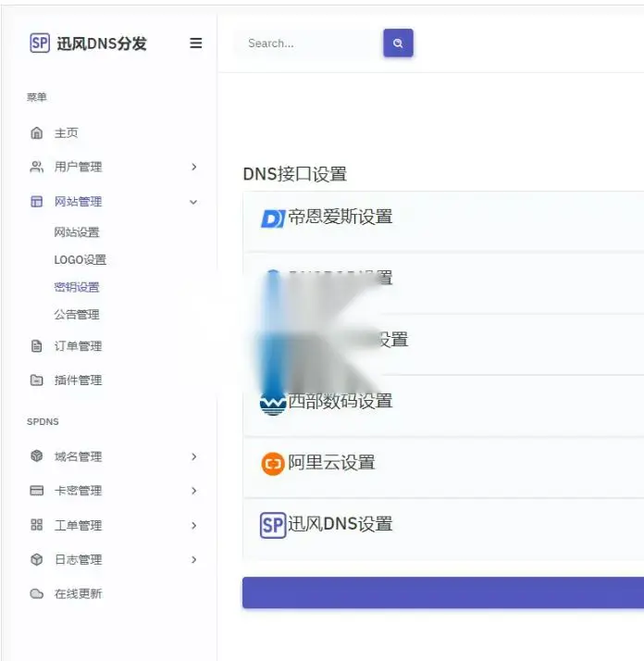Viewport: 644px width, 661px height.
Task: Click the users icon beside 用户管理
Action: point(37,167)
